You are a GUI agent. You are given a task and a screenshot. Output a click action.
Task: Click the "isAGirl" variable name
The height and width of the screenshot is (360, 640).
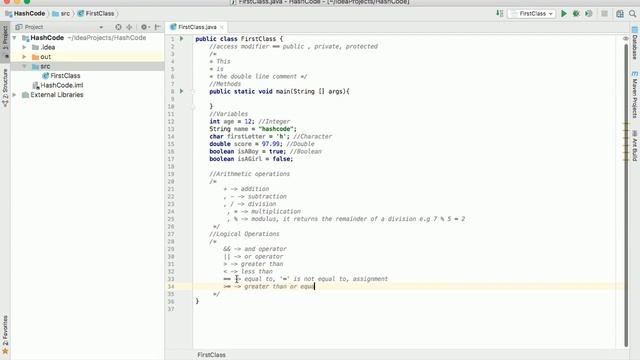(x=249, y=159)
